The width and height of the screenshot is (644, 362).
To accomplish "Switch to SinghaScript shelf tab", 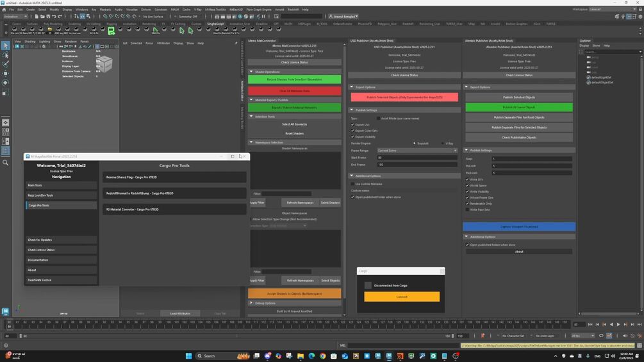I will coord(215,24).
